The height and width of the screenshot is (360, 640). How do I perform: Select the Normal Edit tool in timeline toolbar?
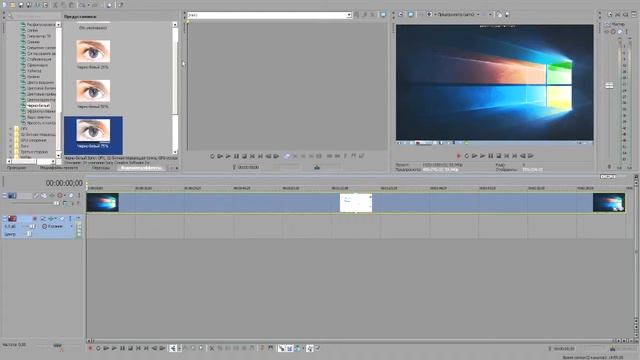(x=173, y=348)
